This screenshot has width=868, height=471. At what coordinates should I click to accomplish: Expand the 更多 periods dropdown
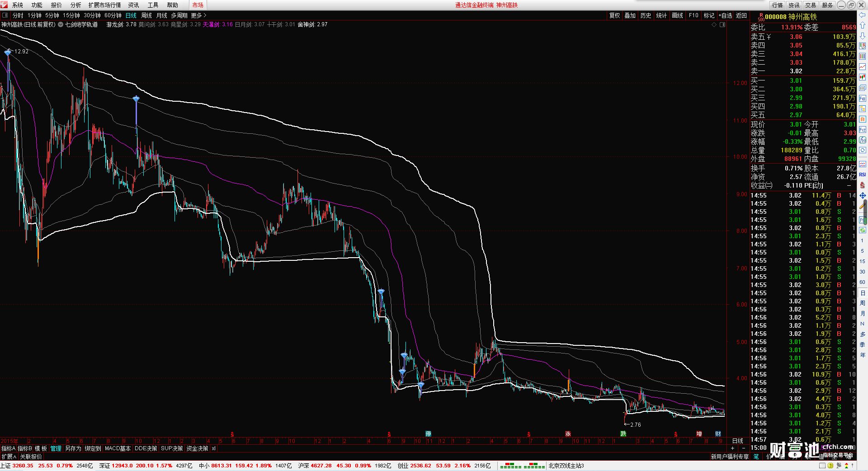click(x=198, y=15)
